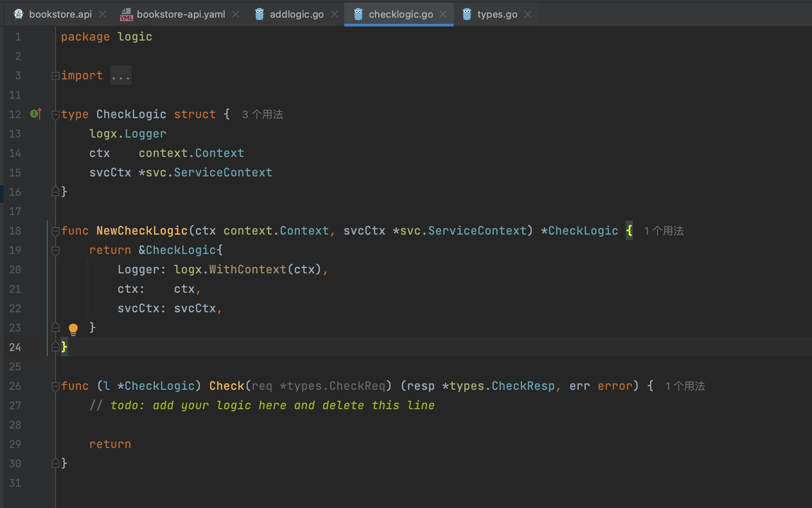The width and height of the screenshot is (812, 508).
Task: Click the gopher icon on addlogic.go tab
Action: (259, 14)
